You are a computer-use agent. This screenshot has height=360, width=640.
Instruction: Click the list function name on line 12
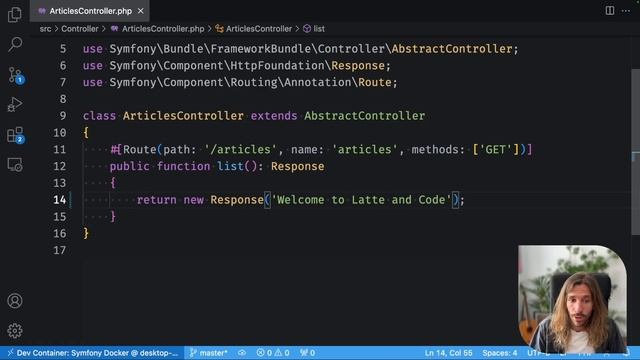(230, 167)
